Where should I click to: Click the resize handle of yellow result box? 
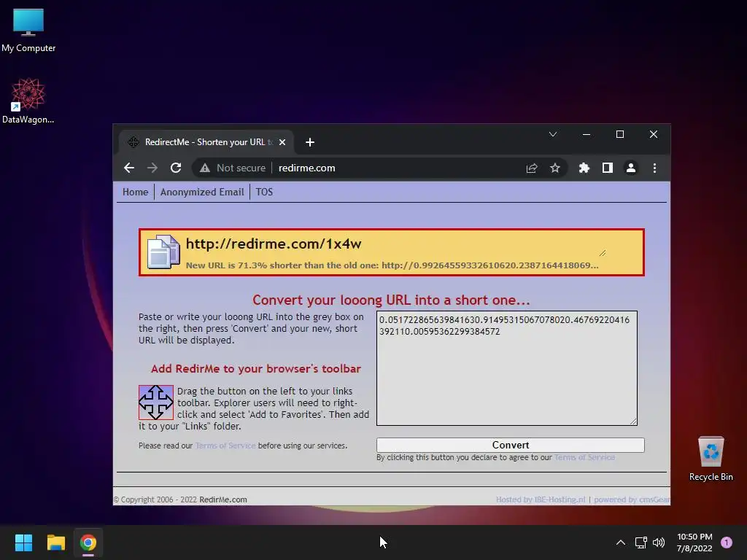point(602,253)
